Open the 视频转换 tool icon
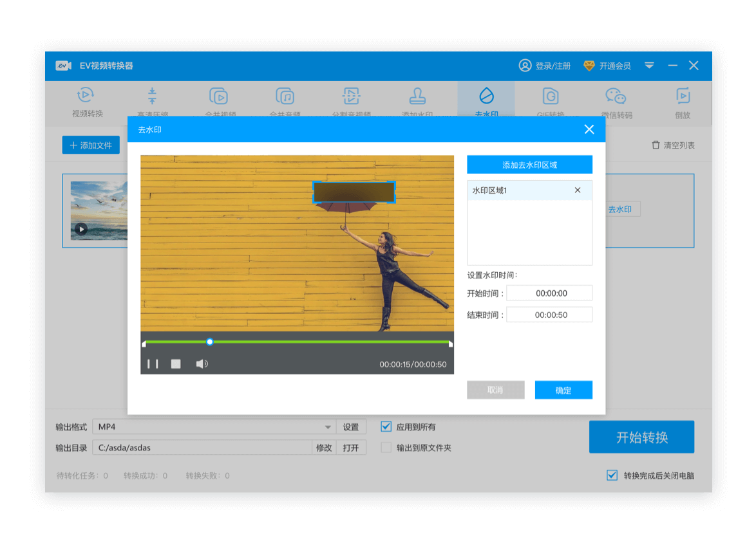 (87, 96)
